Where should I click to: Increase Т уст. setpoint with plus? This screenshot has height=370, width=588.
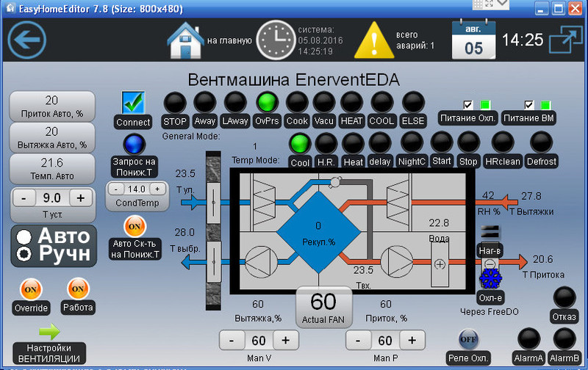(81, 197)
